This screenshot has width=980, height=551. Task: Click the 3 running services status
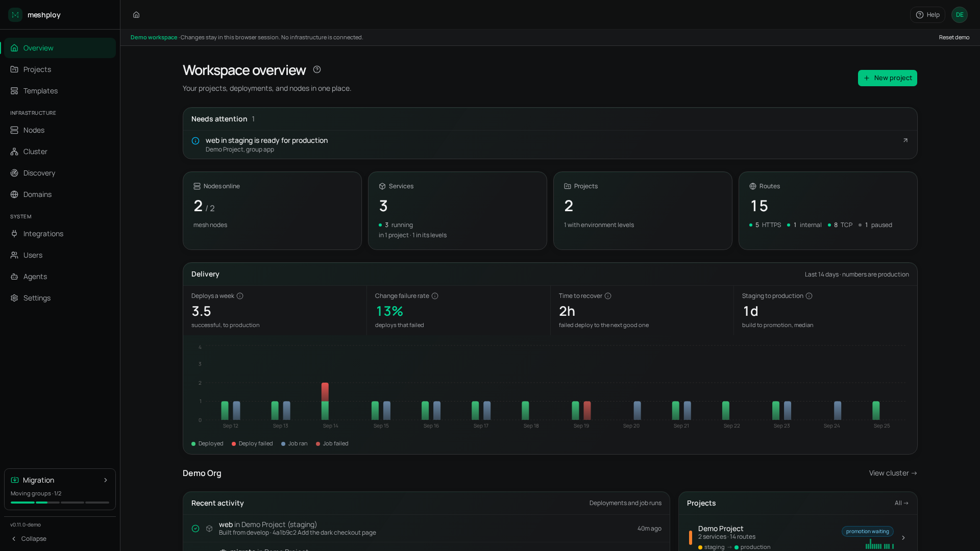coord(396,225)
